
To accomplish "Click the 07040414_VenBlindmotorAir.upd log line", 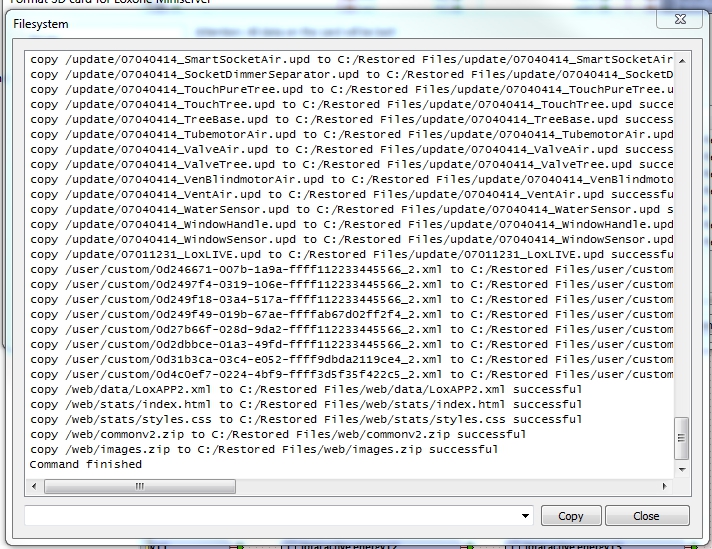I will pos(351,180).
